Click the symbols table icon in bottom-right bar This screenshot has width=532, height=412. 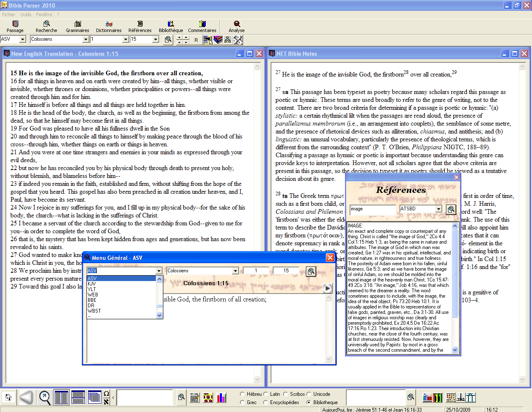[451, 398]
